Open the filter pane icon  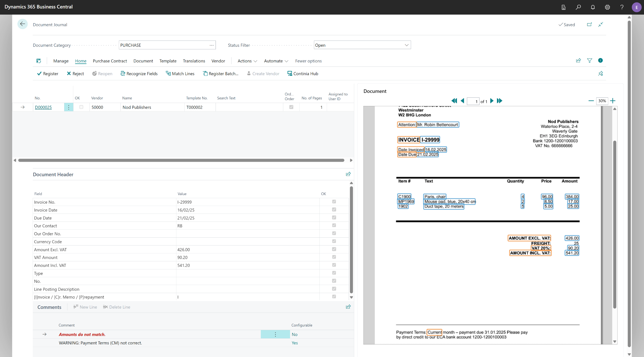[589, 61]
